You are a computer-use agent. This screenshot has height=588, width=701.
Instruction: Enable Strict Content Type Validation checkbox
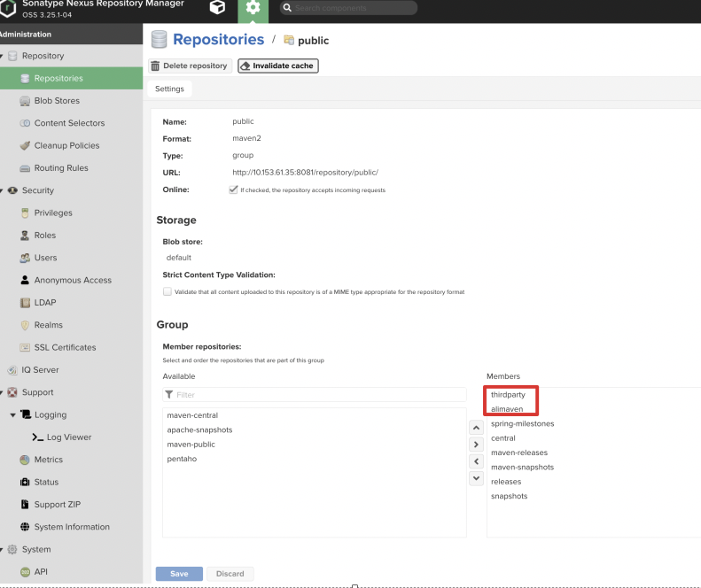click(x=167, y=291)
